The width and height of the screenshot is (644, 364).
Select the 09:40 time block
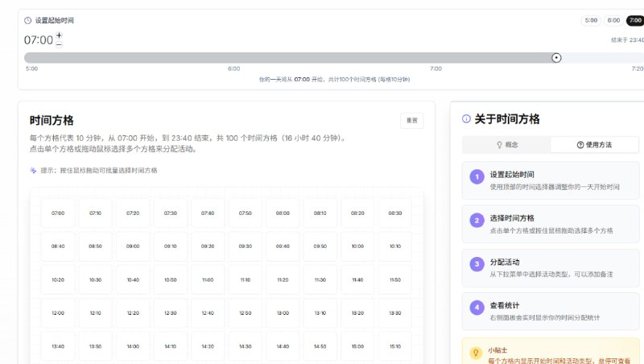click(283, 246)
